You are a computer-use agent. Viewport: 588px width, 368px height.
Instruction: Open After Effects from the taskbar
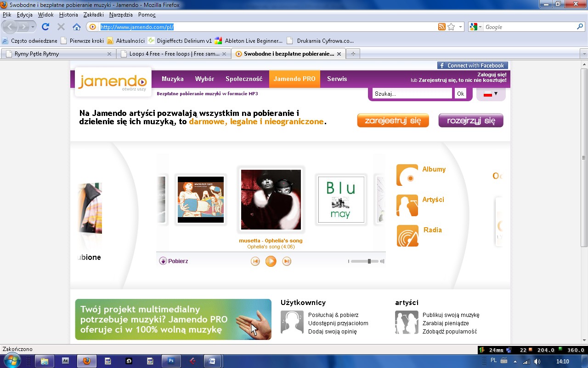65,361
